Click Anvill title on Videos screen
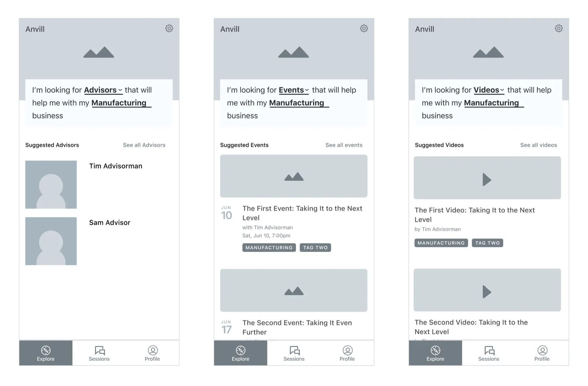Image resolution: width=588 pixels, height=386 pixels. [424, 29]
